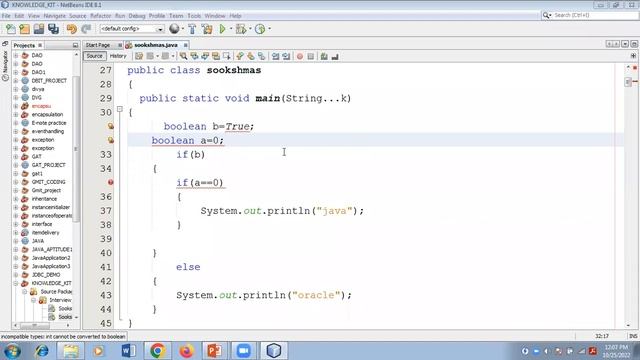Switch to the Start Page tab
Screen dimensions: 640x360
(98, 45)
